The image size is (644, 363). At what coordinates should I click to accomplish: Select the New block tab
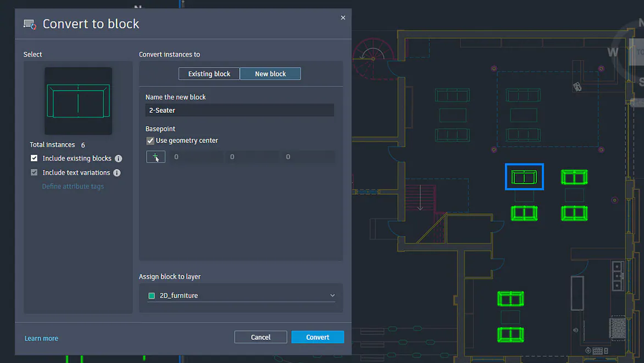click(x=270, y=74)
